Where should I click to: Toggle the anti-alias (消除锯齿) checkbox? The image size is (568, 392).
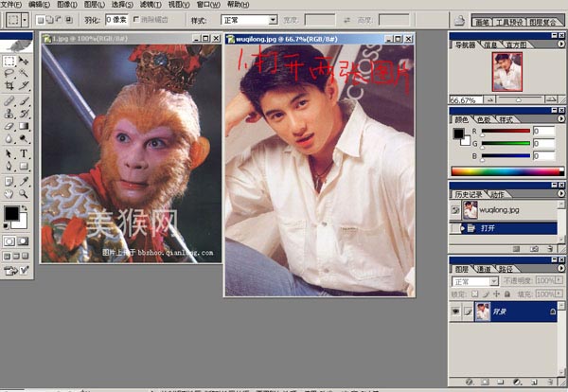[x=135, y=19]
